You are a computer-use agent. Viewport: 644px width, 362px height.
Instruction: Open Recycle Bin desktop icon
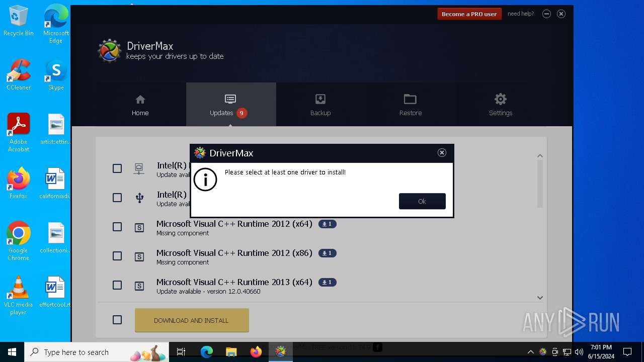click(19, 21)
